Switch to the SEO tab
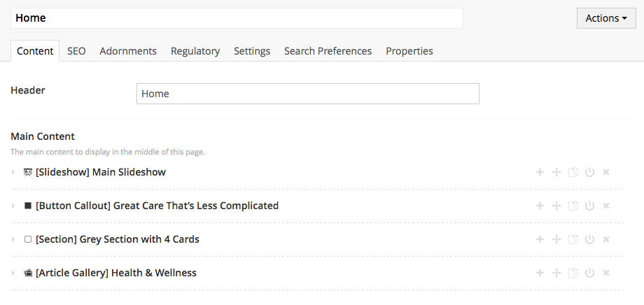Viewport: 644px width, 305px height. [76, 51]
